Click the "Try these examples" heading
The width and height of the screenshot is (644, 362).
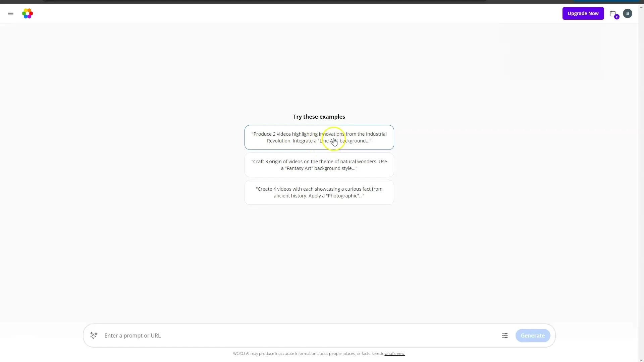coord(319,117)
